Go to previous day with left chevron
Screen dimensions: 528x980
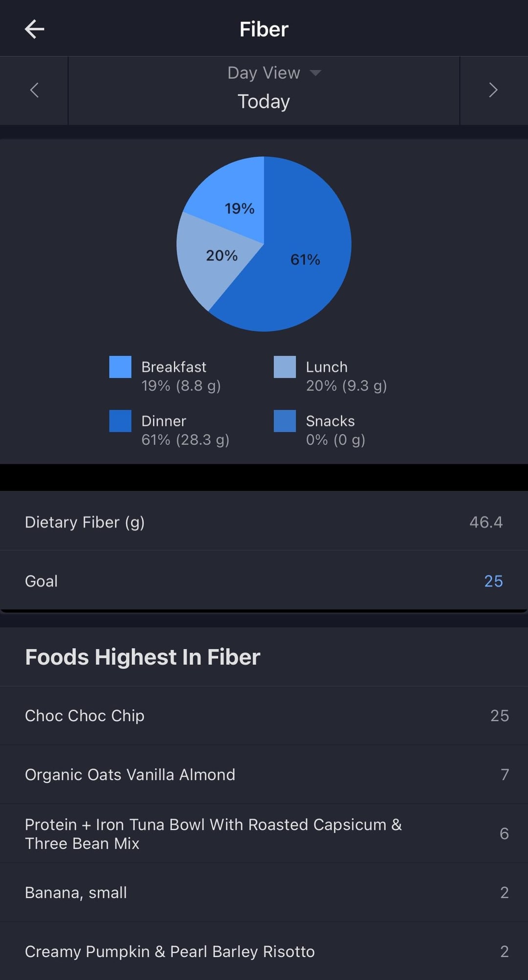(34, 90)
